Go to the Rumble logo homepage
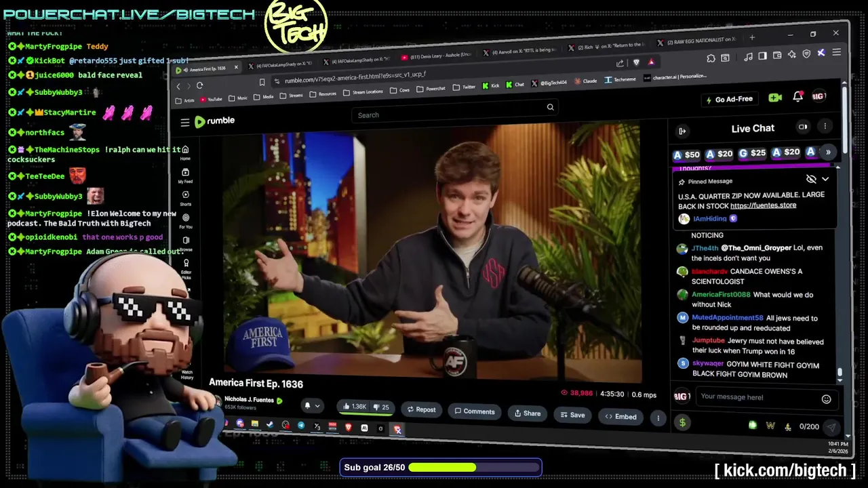The height and width of the screenshot is (488, 868). [x=215, y=121]
